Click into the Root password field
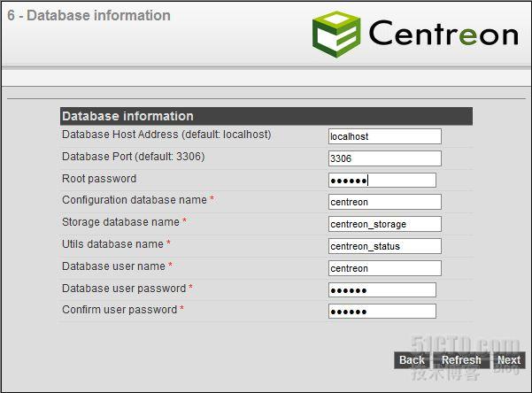 [382, 180]
